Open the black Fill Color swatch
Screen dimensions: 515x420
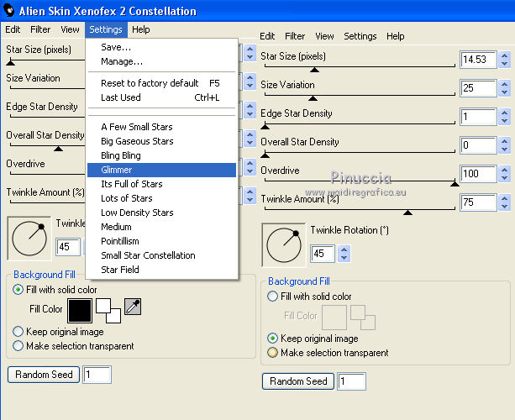pyautogui.click(x=80, y=309)
